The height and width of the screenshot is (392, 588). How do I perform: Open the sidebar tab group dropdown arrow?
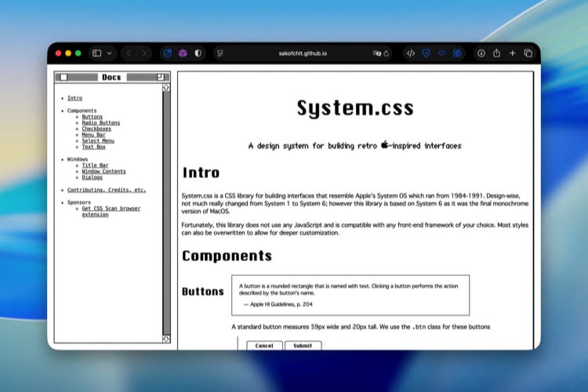[x=109, y=53]
